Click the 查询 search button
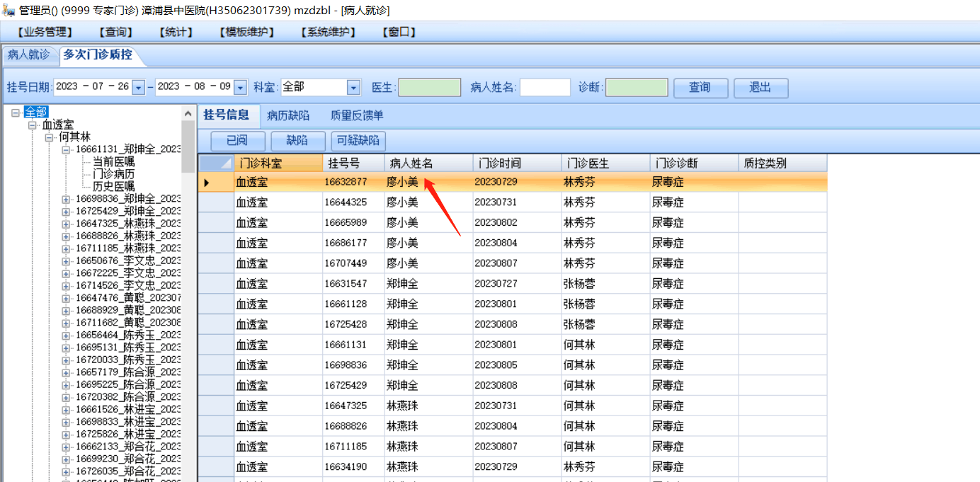The height and width of the screenshot is (482, 980). (x=700, y=87)
